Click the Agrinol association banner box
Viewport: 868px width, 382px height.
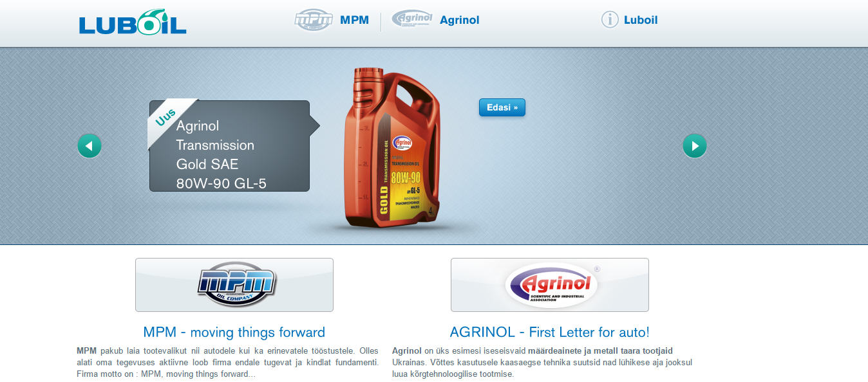pos(549,285)
